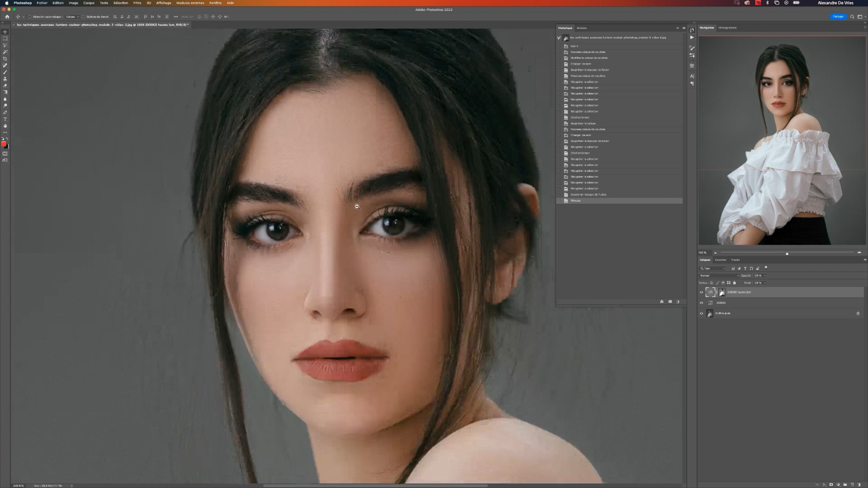Image resolution: width=868 pixels, height=488 pixels.
Task: Click the blue Partager button
Action: (838, 16)
